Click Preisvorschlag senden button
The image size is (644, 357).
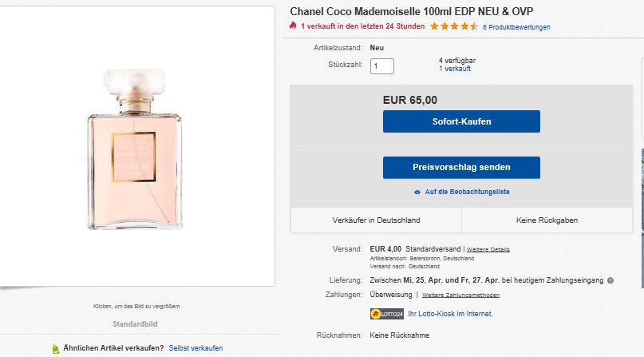(461, 167)
